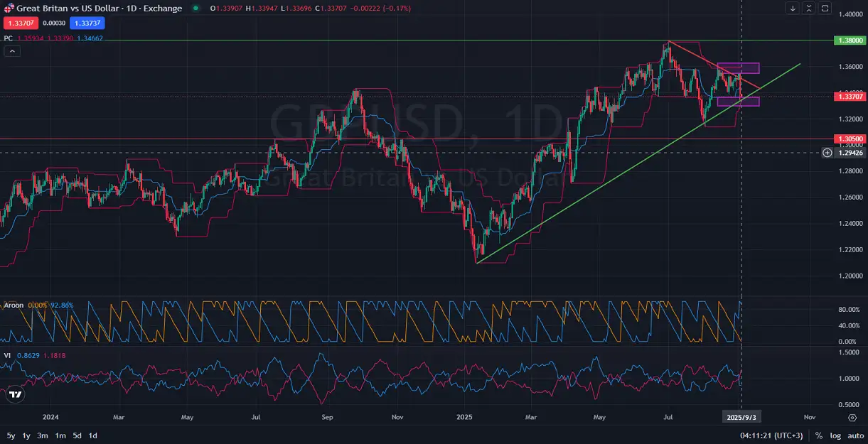
Task: Maximize the chart pane icon
Action: pos(808,8)
